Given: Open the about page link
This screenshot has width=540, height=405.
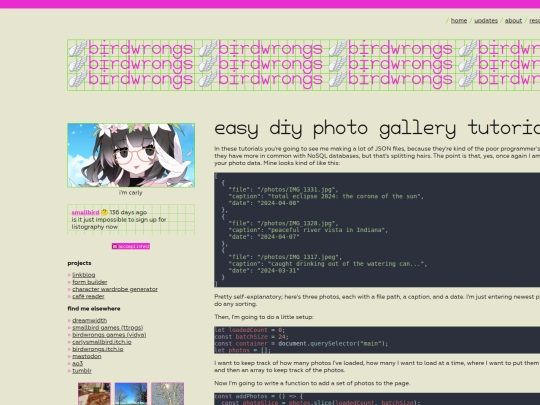Looking at the screenshot, I should coord(513,21).
